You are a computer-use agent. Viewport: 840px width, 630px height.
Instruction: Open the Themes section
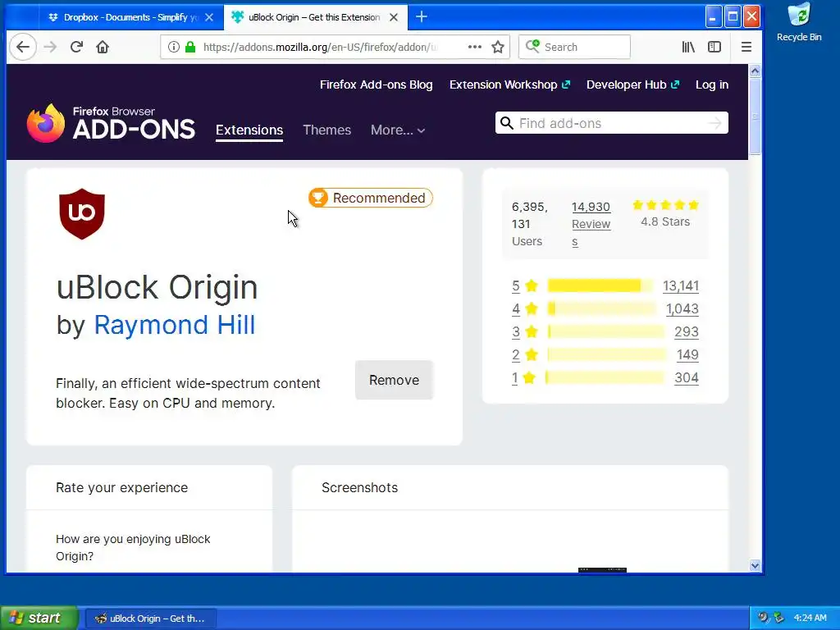[326, 130]
